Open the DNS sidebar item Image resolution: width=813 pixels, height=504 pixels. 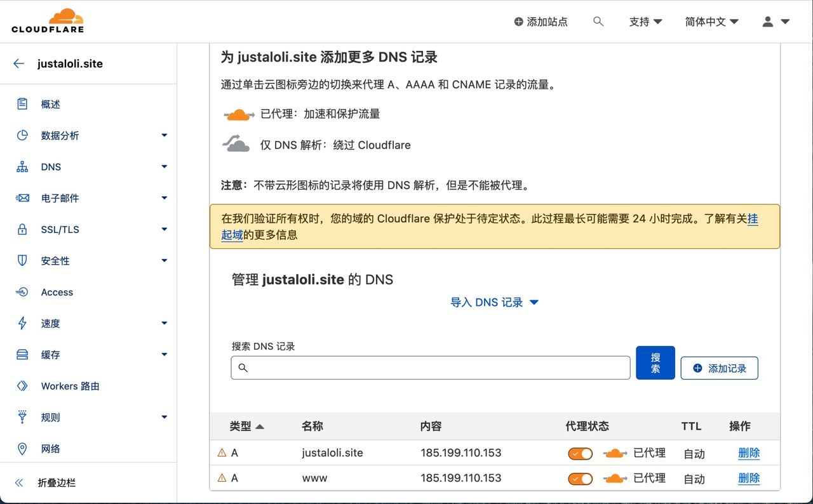[x=51, y=167]
